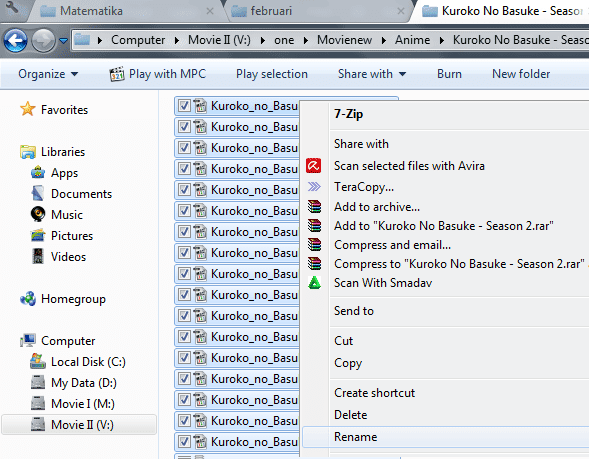Open Movie I (M:) drive
The width and height of the screenshot is (589, 459).
click(x=73, y=403)
